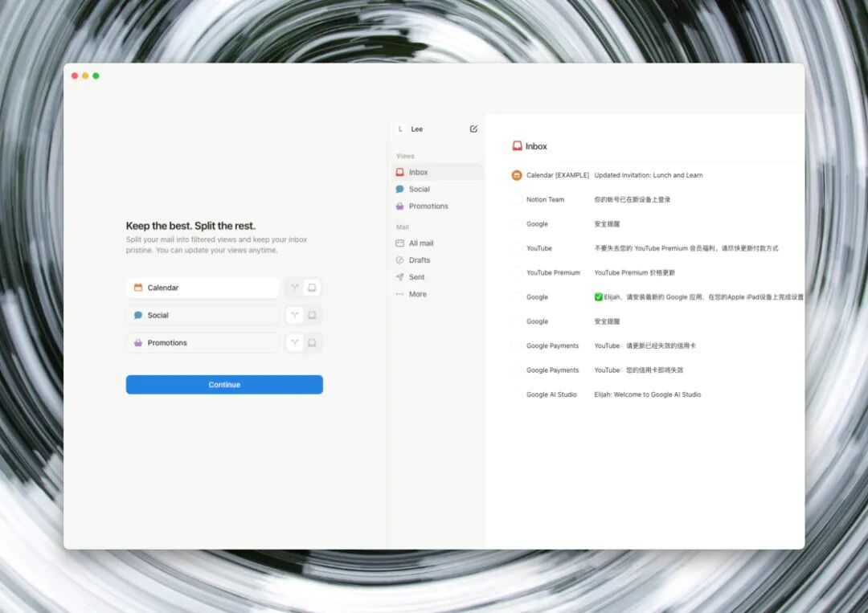Toggle split view option for Social
This screenshot has width=868, height=613.
click(x=294, y=316)
